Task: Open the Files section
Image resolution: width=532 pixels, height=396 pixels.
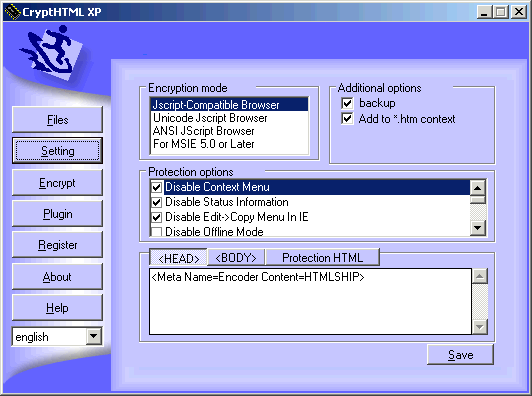Action: click(x=57, y=120)
